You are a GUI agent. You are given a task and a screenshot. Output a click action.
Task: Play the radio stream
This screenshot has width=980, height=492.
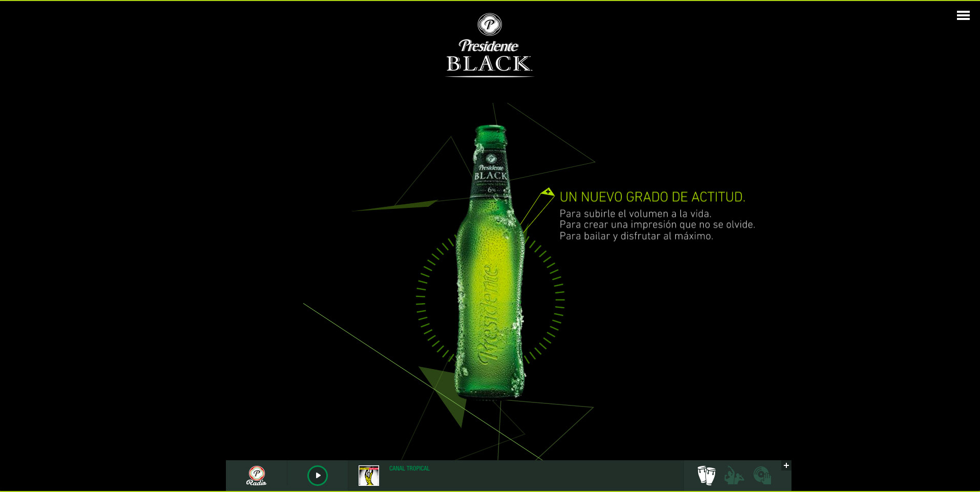point(318,476)
